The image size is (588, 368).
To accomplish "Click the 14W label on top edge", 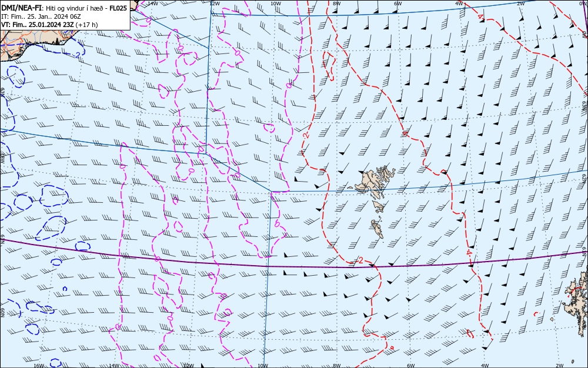I will 152,3.
